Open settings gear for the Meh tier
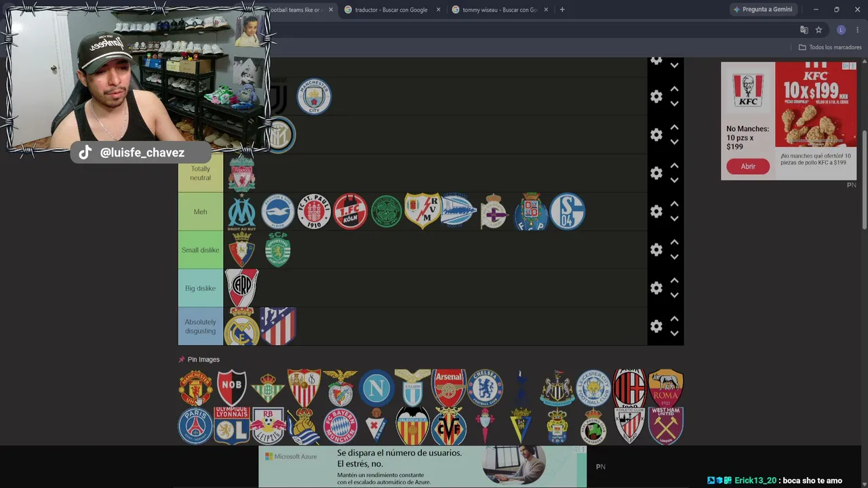This screenshot has height=488, width=868. coord(656,211)
